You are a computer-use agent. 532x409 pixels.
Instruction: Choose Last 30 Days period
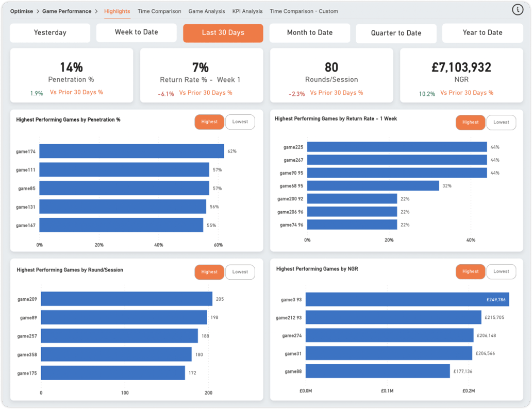(223, 32)
